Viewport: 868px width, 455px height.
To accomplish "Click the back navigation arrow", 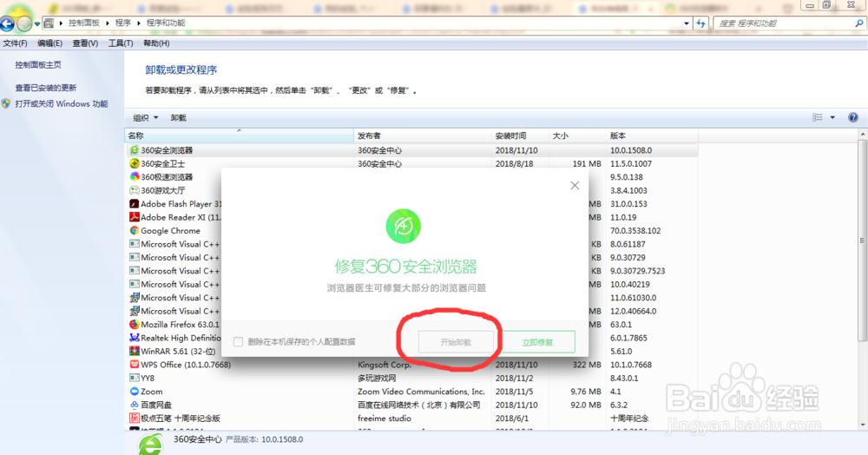I will [7, 23].
